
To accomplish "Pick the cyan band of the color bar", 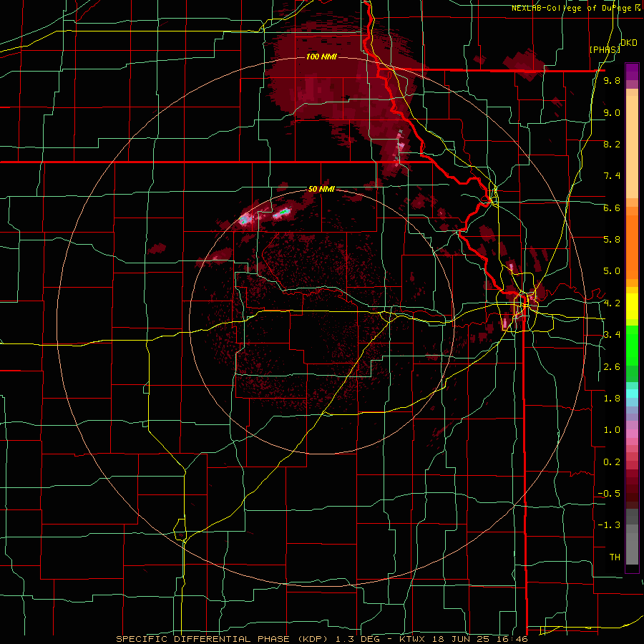I will (632, 393).
